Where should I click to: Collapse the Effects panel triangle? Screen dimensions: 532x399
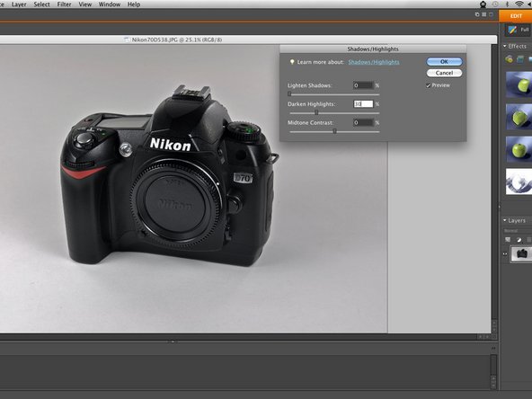tap(504, 46)
